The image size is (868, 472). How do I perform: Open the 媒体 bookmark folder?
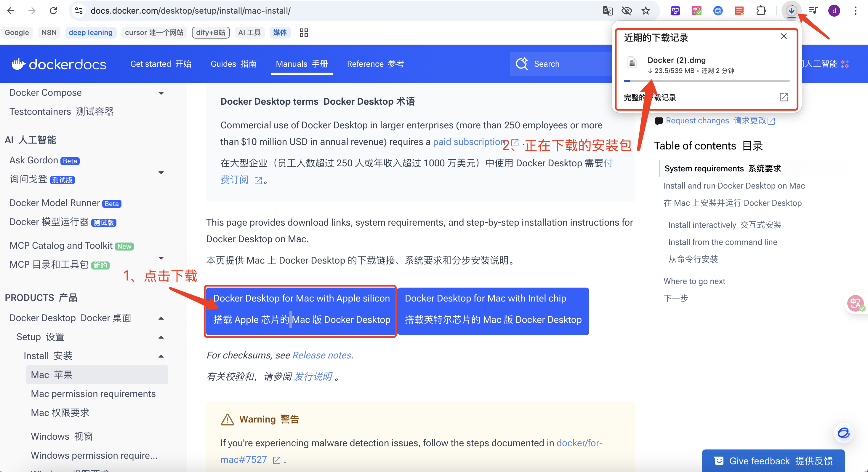click(x=280, y=32)
